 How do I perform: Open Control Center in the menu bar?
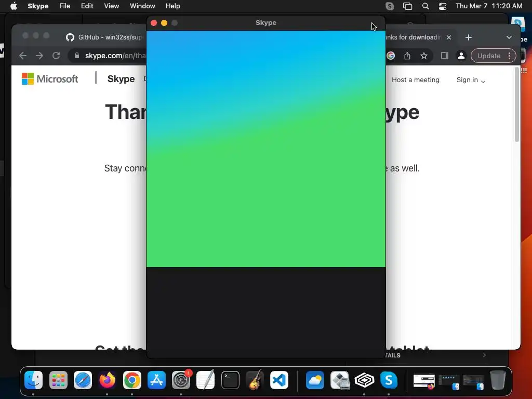(443, 6)
